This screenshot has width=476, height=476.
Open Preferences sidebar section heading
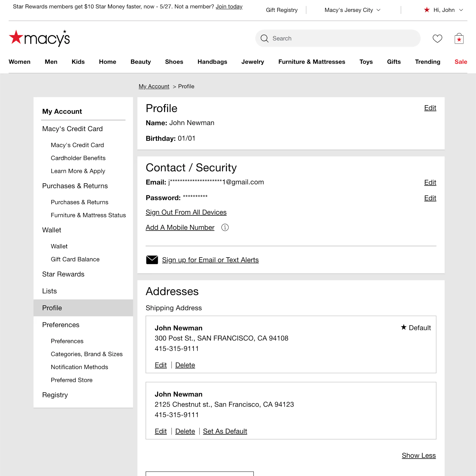(61, 325)
